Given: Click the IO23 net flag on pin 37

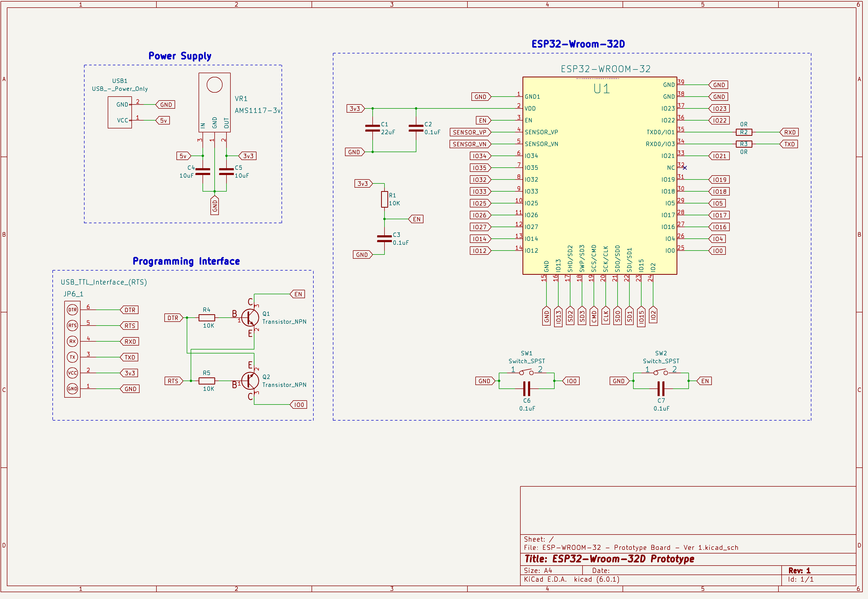Looking at the screenshot, I should pyautogui.click(x=719, y=108).
